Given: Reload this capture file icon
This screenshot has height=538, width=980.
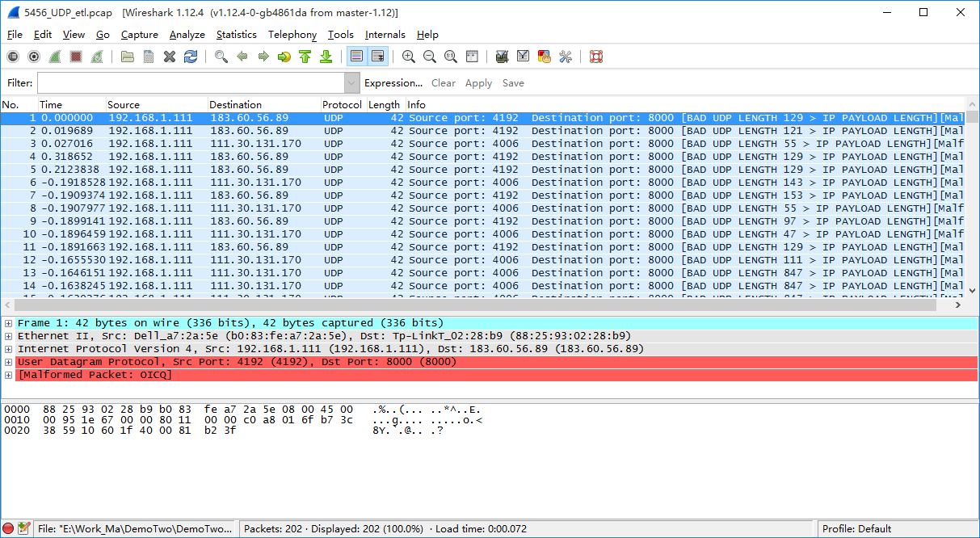Looking at the screenshot, I should [191, 57].
